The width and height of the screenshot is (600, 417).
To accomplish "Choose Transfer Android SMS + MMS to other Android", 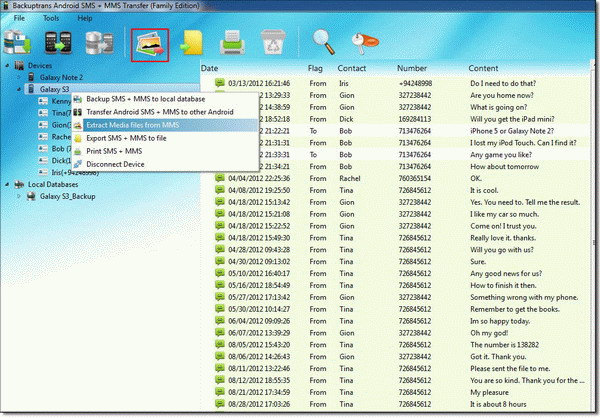I will click(x=165, y=112).
